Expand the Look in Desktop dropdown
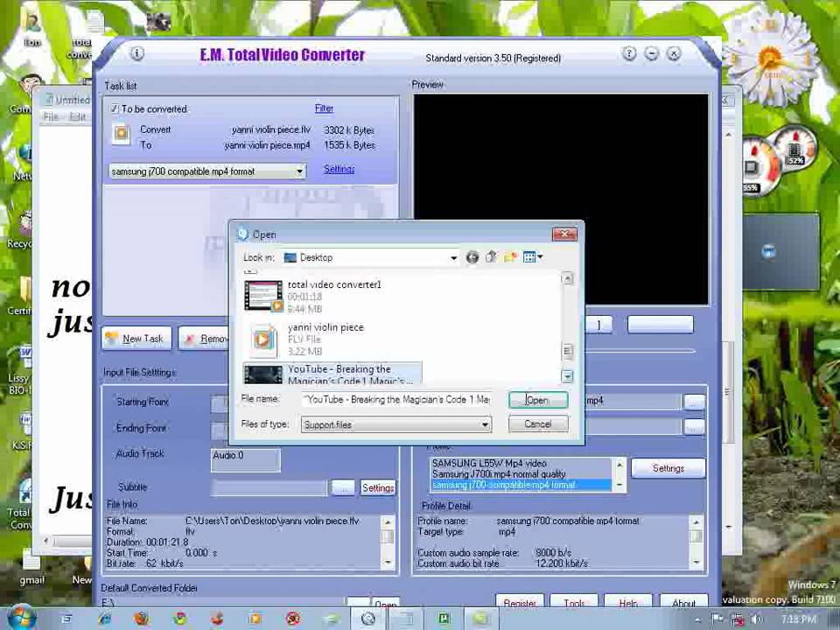Viewport: 840px width, 630px height. (453, 257)
